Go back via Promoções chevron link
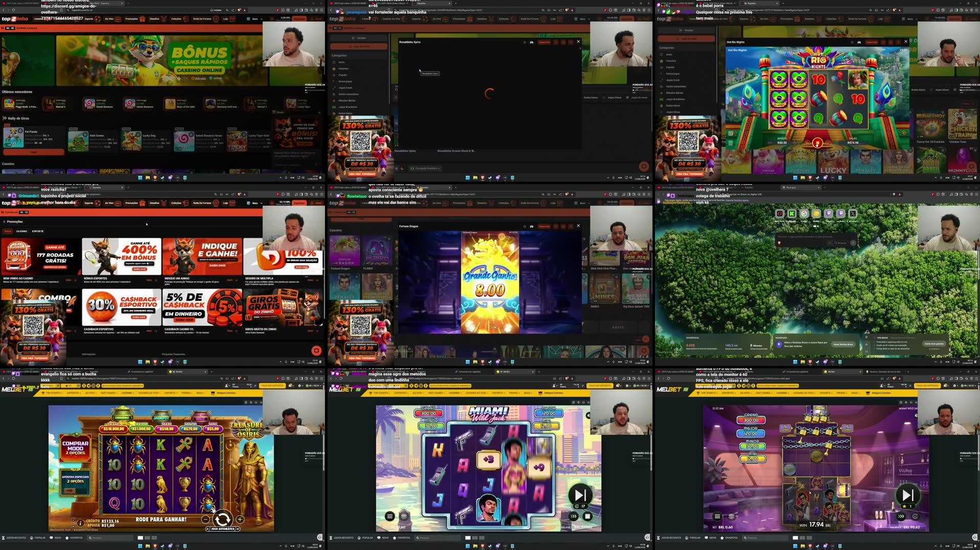The height and width of the screenshot is (550, 980). pyautogui.click(x=13, y=222)
